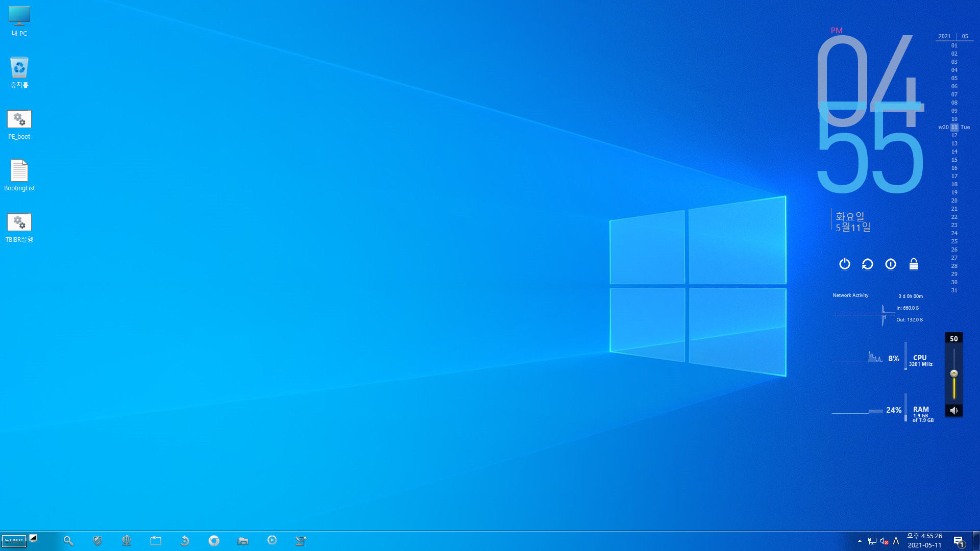The height and width of the screenshot is (551, 980).
Task: Click the Network Activity label
Action: point(850,295)
